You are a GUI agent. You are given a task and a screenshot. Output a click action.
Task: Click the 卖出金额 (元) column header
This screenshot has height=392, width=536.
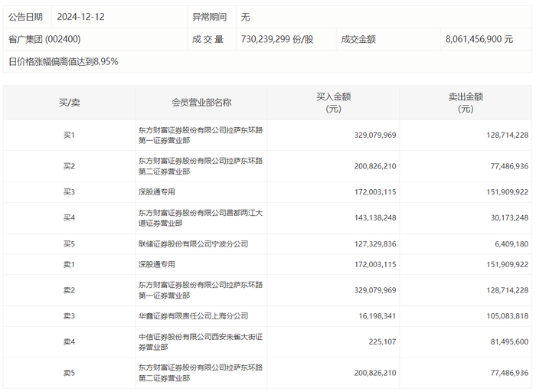[x=466, y=103]
